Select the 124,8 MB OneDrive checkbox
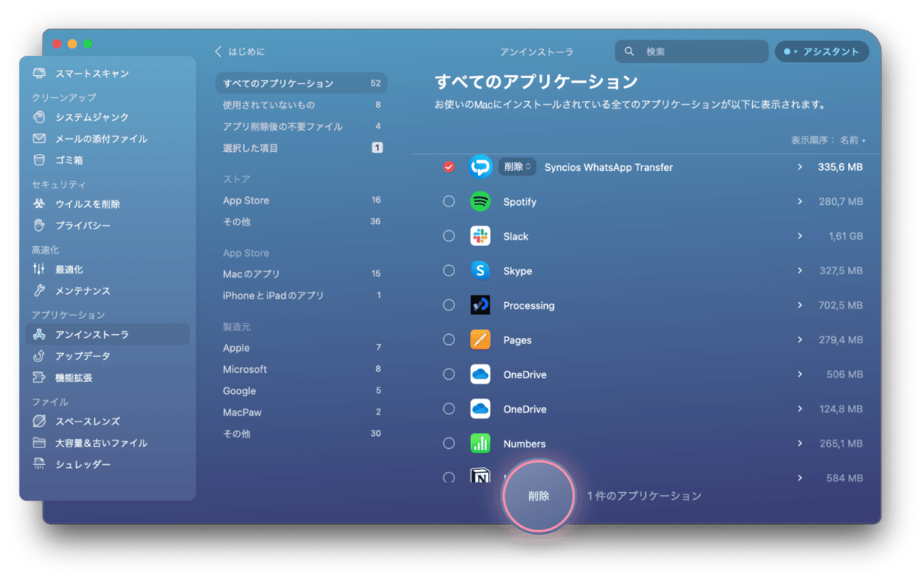Viewport: 924px width, 581px height. pyautogui.click(x=449, y=409)
